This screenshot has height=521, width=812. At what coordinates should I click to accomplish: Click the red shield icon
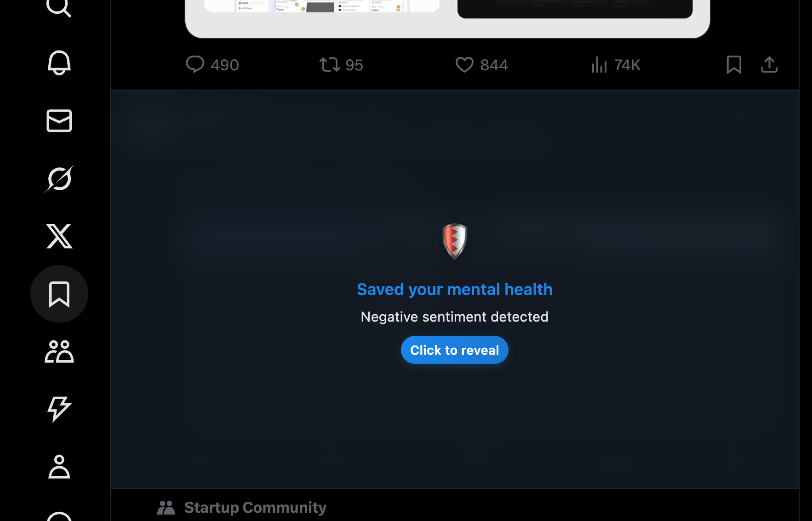pyautogui.click(x=454, y=242)
